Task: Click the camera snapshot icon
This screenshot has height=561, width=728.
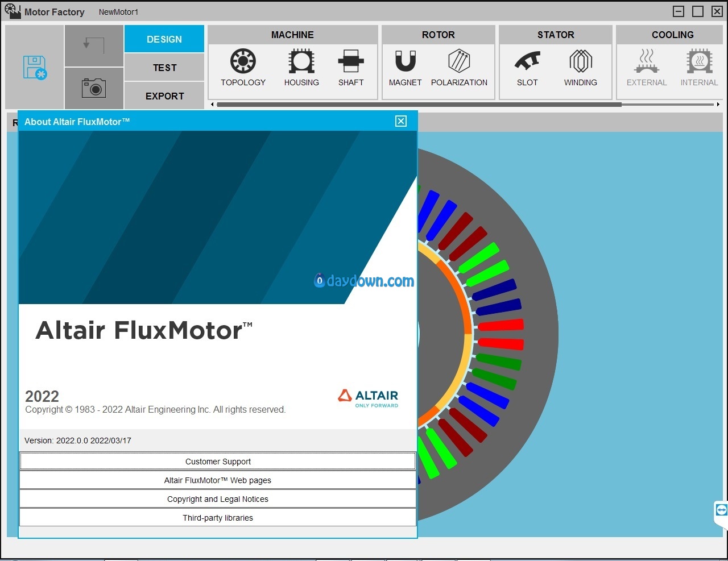Action: coord(94,88)
